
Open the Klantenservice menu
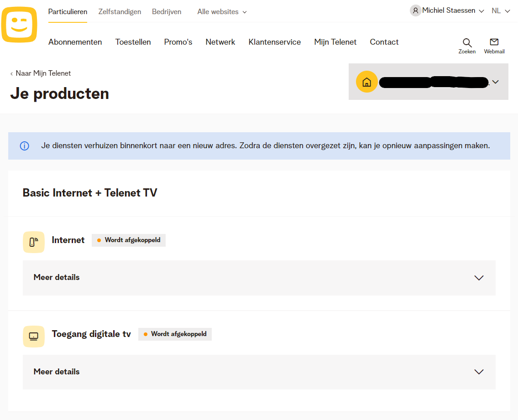tap(275, 42)
